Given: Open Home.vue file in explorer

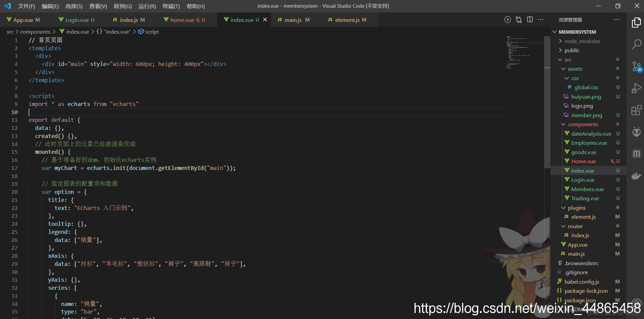Looking at the screenshot, I should pyautogui.click(x=588, y=161).
